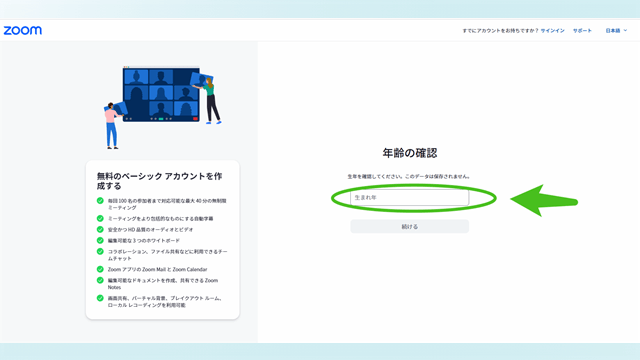
Task: Open the サインイン sign-in link
Action: [552, 31]
